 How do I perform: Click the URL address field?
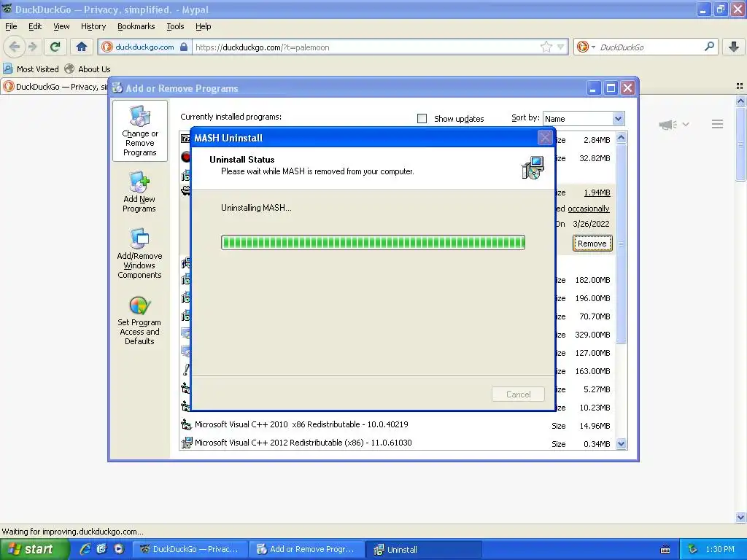pyautogui.click(x=367, y=47)
